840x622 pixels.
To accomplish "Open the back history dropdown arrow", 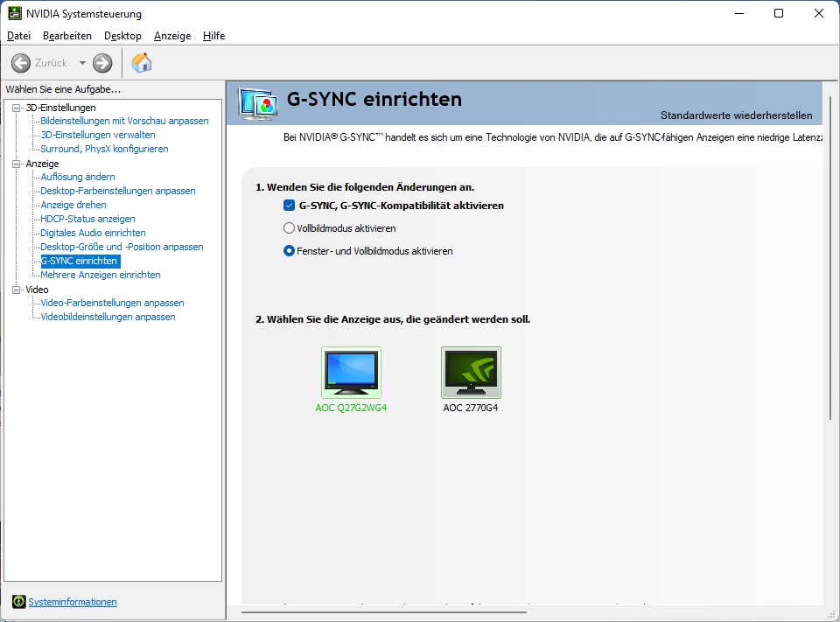I will 82,63.
